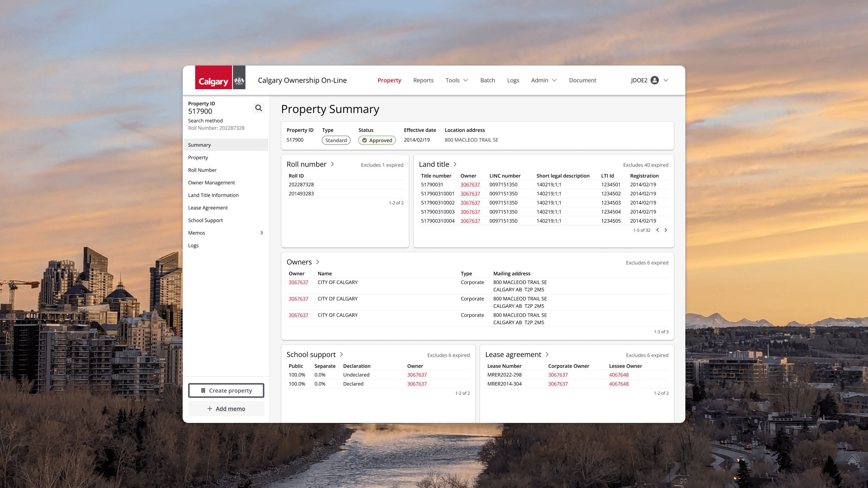Click the property search magnifier icon
The width and height of the screenshot is (868, 488).
point(259,108)
